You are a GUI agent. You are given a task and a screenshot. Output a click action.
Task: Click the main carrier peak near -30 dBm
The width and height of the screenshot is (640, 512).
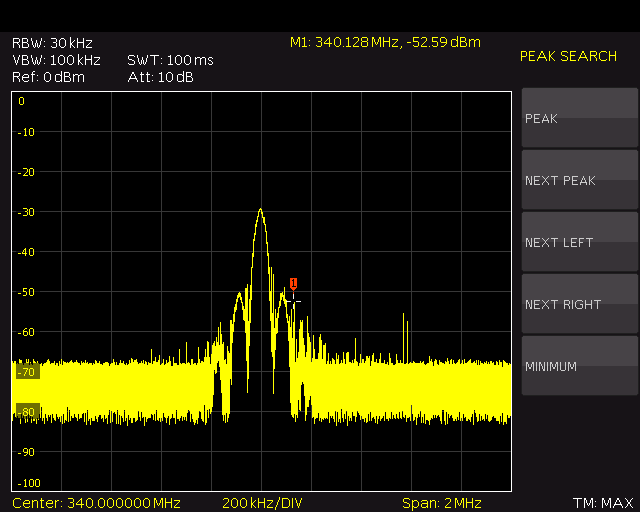click(x=260, y=211)
